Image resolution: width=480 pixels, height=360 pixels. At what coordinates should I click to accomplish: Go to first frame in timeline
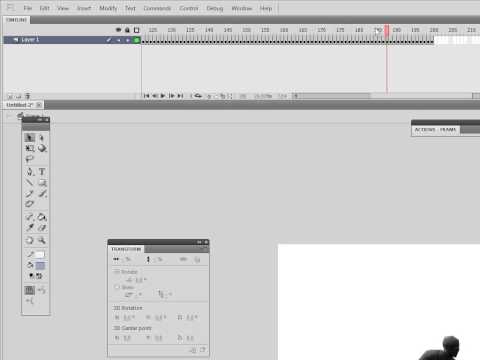click(146, 96)
